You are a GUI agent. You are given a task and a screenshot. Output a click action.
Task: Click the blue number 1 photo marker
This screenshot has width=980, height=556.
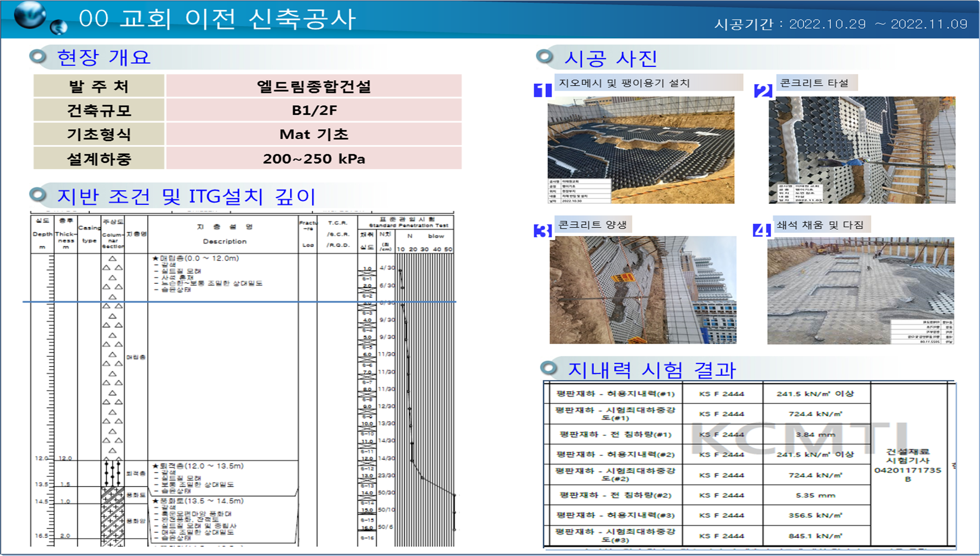543,90
